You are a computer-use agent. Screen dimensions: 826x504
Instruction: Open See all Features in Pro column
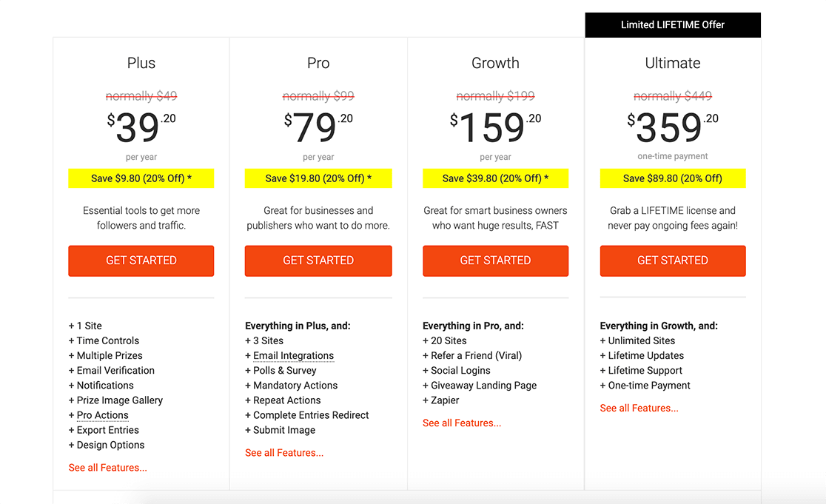[x=284, y=453]
